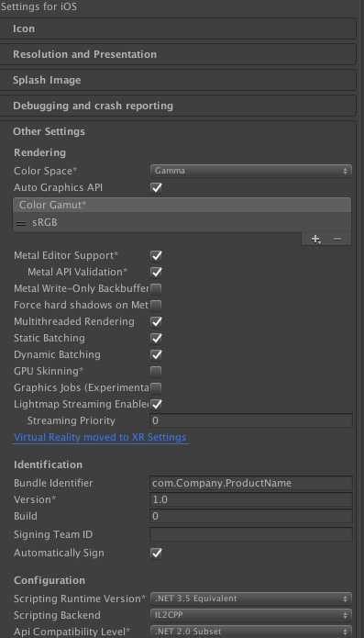This screenshot has height=638, width=364.
Task: Remove color gamut with minus icon
Action: point(336,240)
